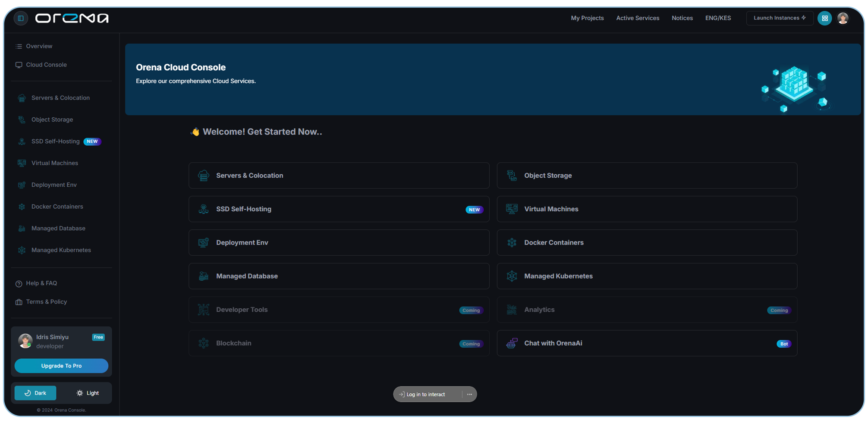Open Object Storage in the sidebar
Image resolution: width=868 pixels, height=423 pixels.
tap(52, 119)
